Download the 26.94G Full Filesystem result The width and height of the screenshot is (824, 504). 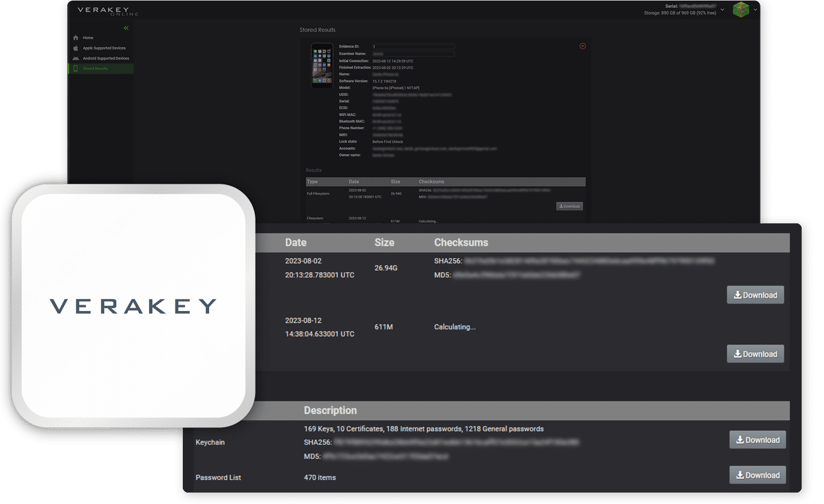coord(755,295)
